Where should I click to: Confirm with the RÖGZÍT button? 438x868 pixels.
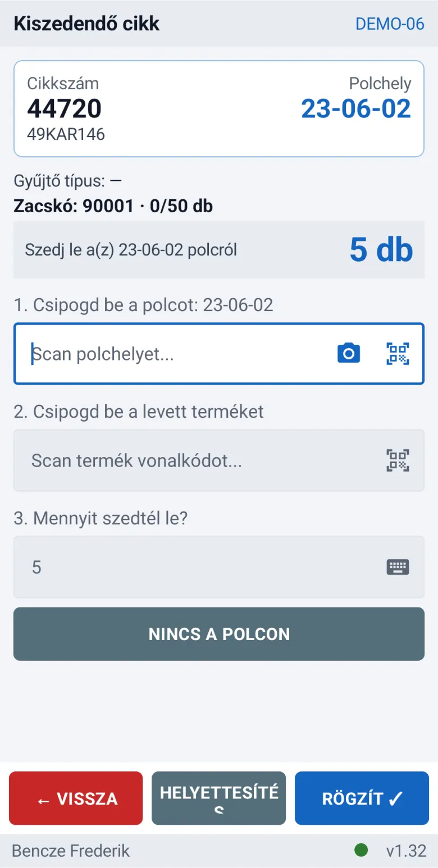[x=362, y=798]
